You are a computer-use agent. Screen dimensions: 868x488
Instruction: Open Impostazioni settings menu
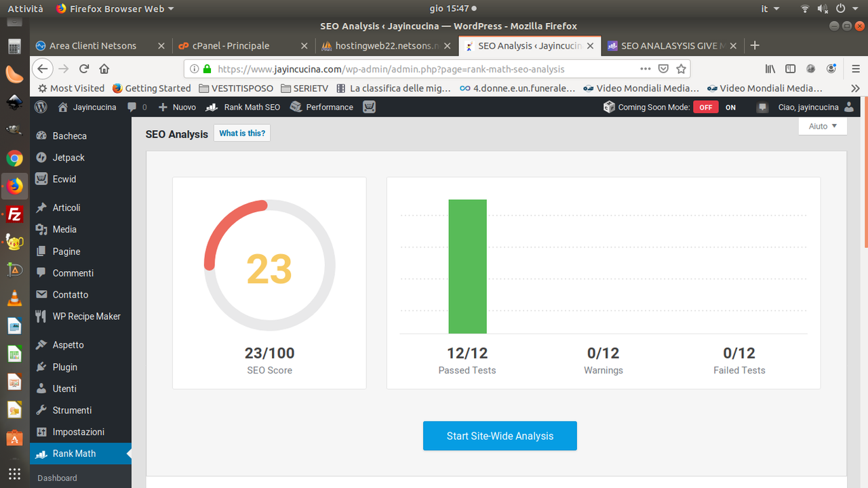pos(79,432)
